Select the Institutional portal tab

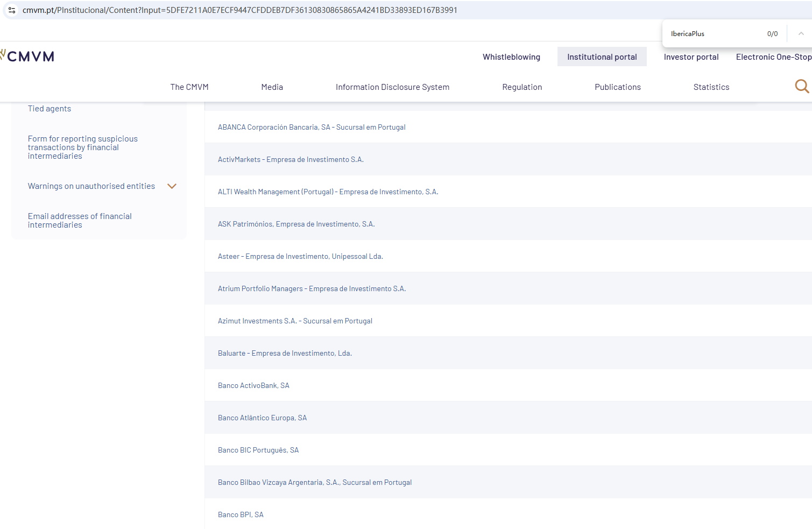pyautogui.click(x=602, y=57)
